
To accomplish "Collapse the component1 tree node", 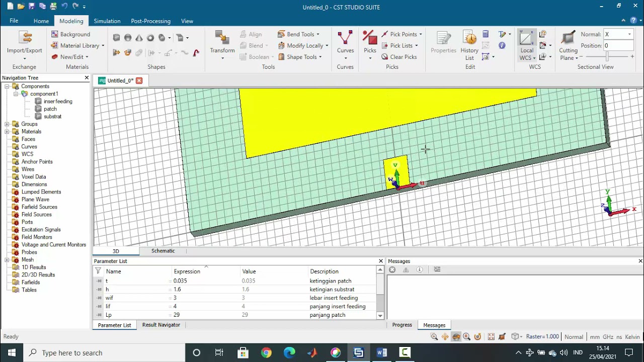I will pyautogui.click(x=16, y=94).
